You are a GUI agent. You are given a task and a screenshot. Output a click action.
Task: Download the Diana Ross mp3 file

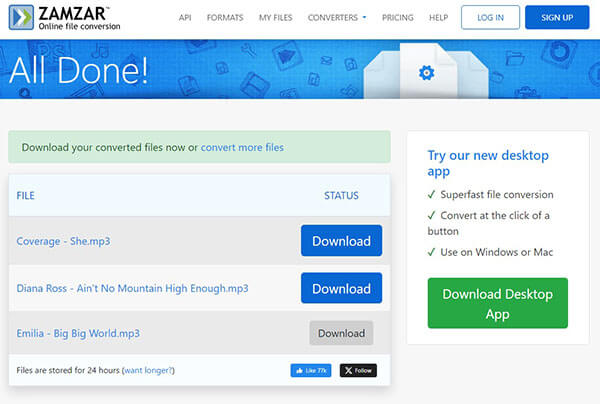tap(341, 288)
